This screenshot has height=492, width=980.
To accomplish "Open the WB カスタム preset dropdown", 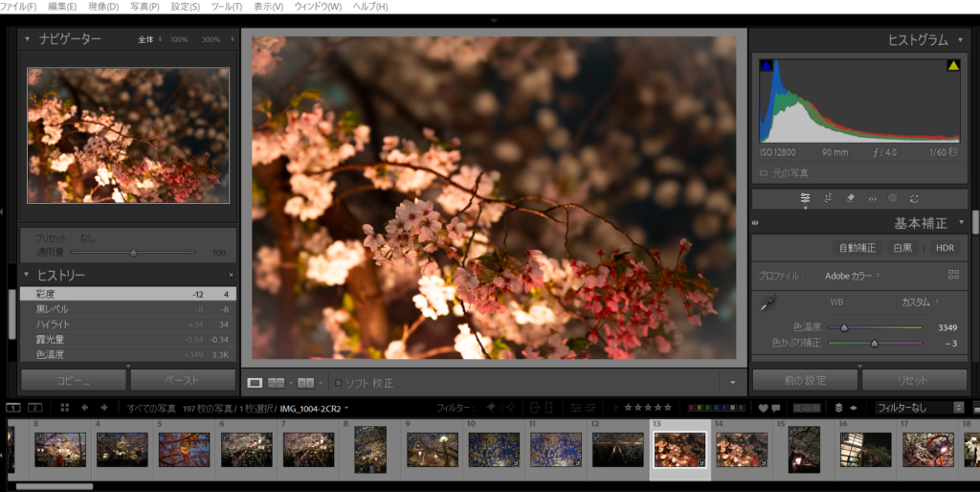I will click(920, 302).
